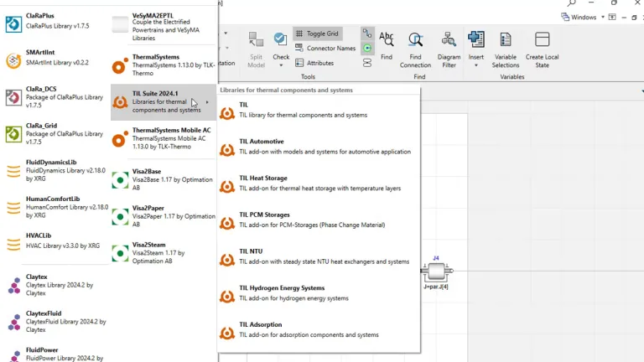Click the Split Model tool

[256, 49]
